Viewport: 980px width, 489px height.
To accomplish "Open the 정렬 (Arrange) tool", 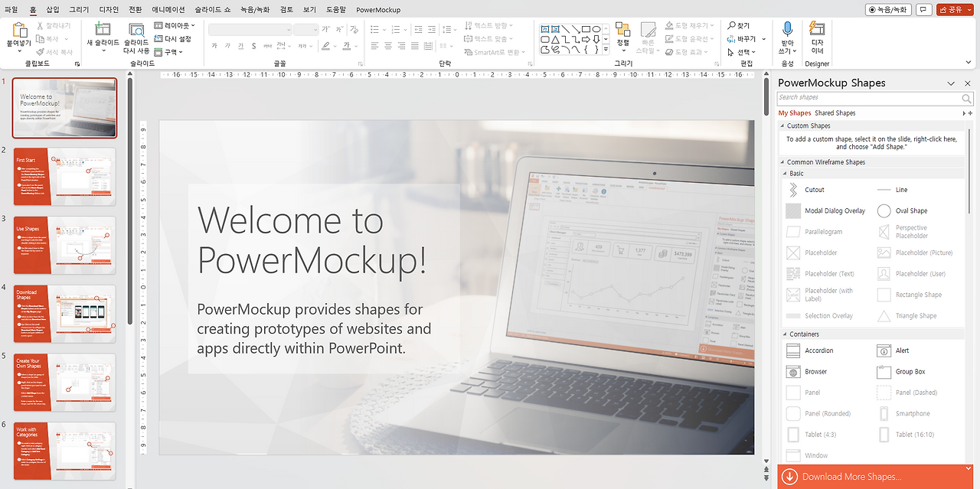I will (x=622, y=35).
